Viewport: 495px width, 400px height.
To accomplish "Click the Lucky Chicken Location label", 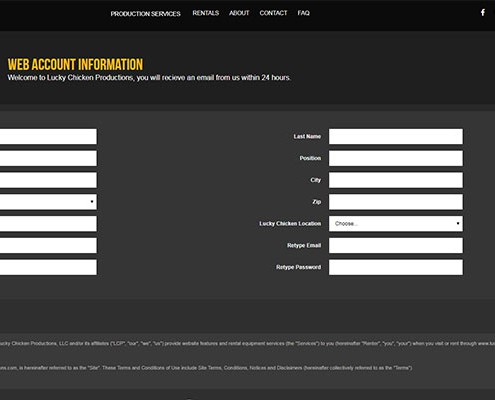I will point(290,224).
